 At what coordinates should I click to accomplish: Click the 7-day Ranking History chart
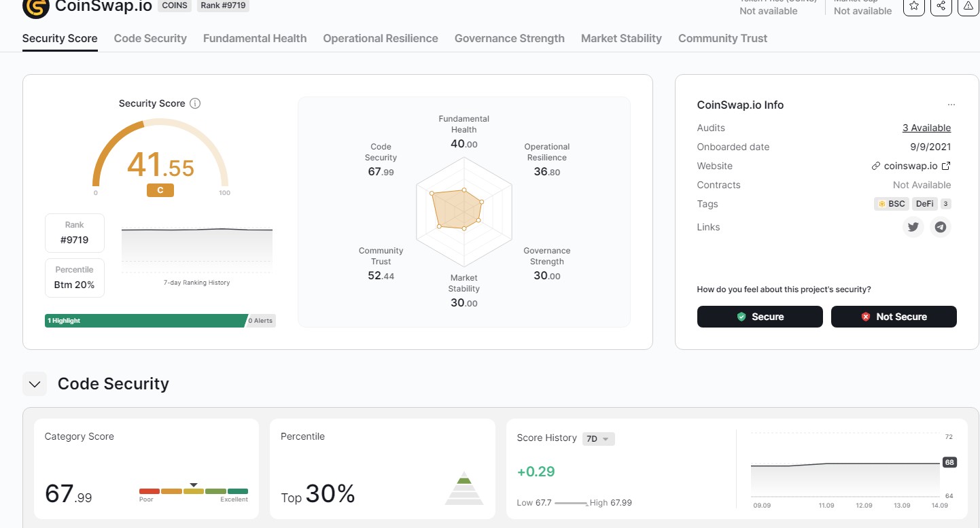(x=197, y=250)
